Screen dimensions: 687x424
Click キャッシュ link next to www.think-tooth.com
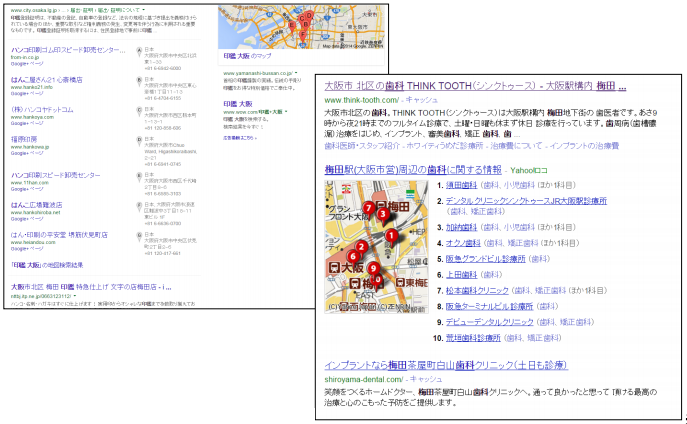pyautogui.click(x=422, y=100)
